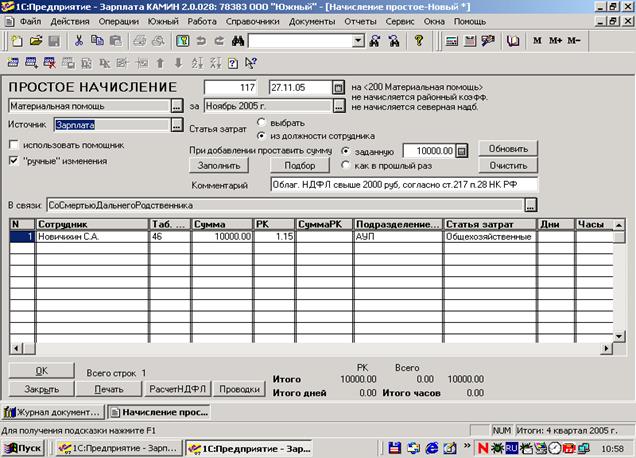Expand the search combo box in toolbar
The width and height of the screenshot is (636, 458).
click(x=359, y=41)
